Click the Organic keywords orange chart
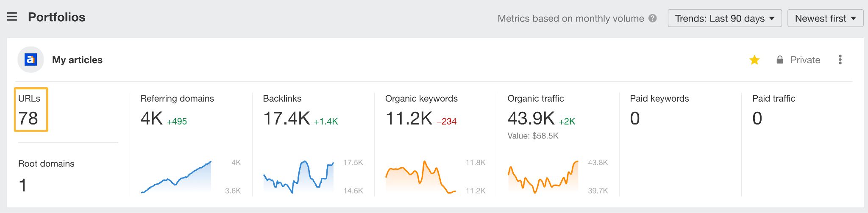Viewport: 868px width, 213px height. coord(420,177)
